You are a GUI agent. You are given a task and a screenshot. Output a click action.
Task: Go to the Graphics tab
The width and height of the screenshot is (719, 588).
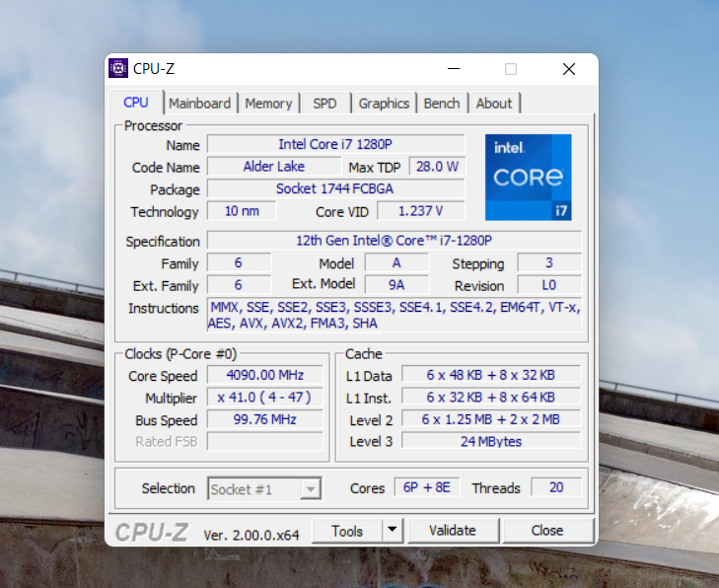[x=384, y=104]
